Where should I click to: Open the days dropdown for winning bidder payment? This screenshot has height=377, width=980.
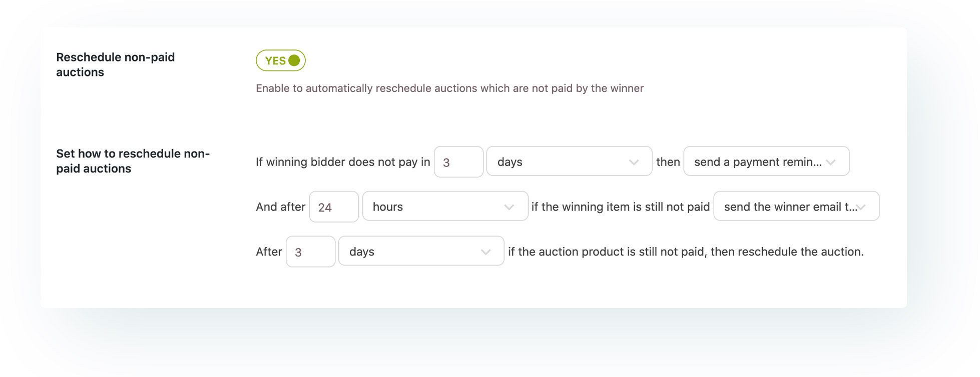pyautogui.click(x=569, y=161)
